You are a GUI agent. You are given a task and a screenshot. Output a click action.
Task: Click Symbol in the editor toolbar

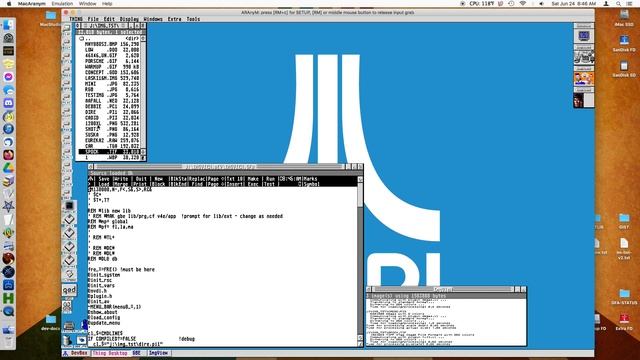311,184
